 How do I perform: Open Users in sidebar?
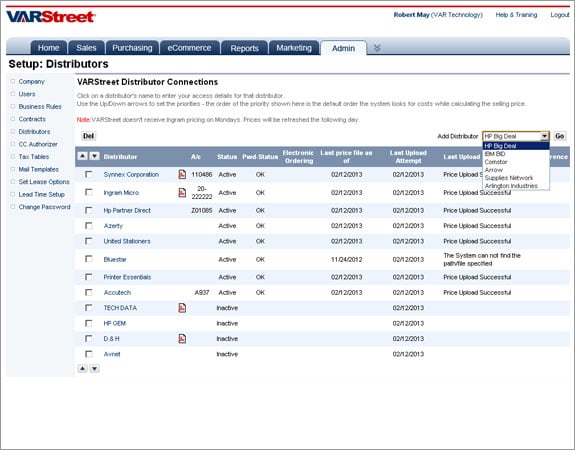point(27,94)
